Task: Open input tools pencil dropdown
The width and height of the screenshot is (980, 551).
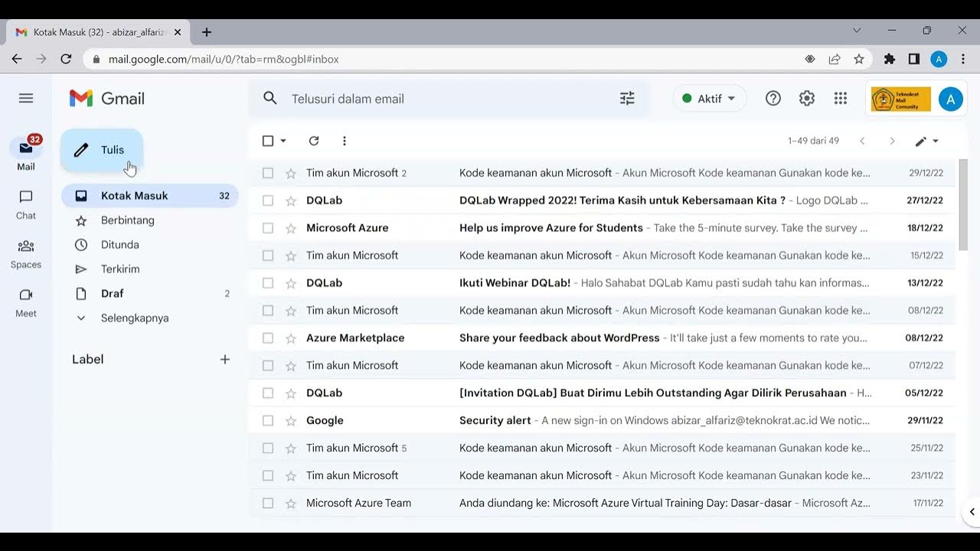Action: pyautogui.click(x=927, y=141)
